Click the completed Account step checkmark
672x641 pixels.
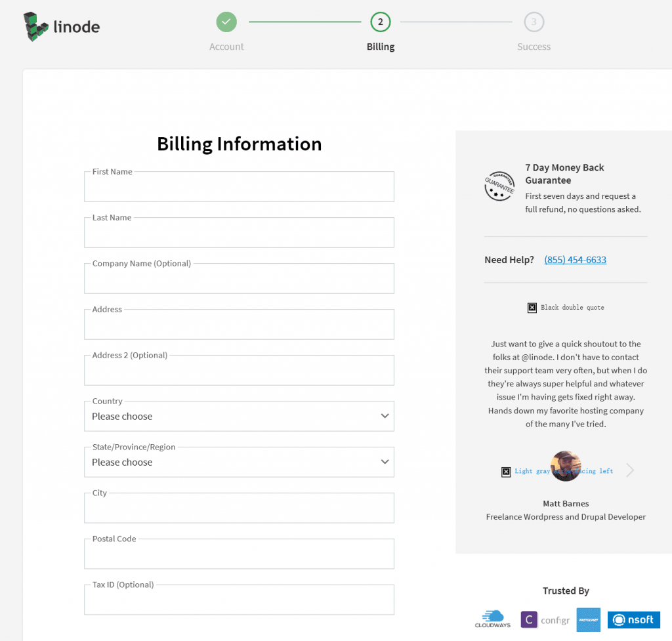point(226,22)
